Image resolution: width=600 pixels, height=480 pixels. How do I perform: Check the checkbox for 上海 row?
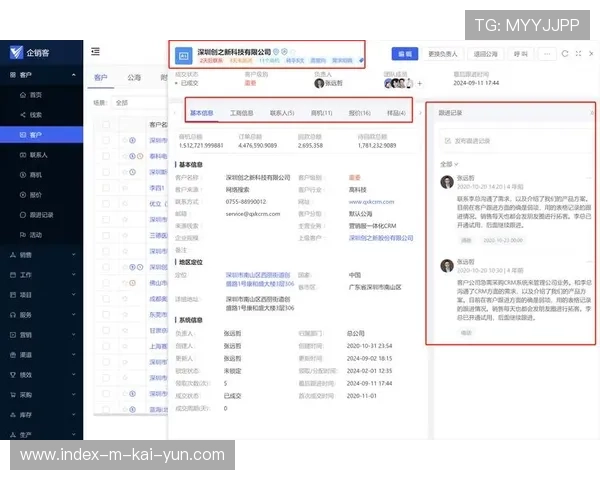tap(106, 346)
